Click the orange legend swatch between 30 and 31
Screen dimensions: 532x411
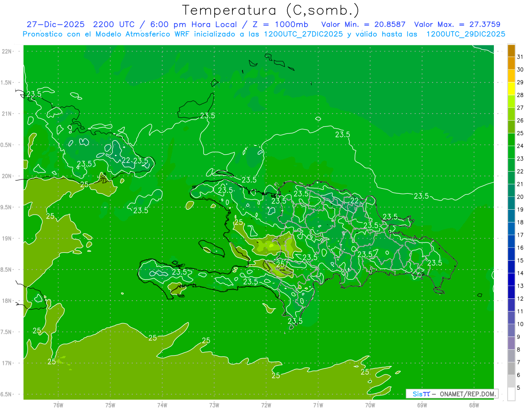[511, 63]
